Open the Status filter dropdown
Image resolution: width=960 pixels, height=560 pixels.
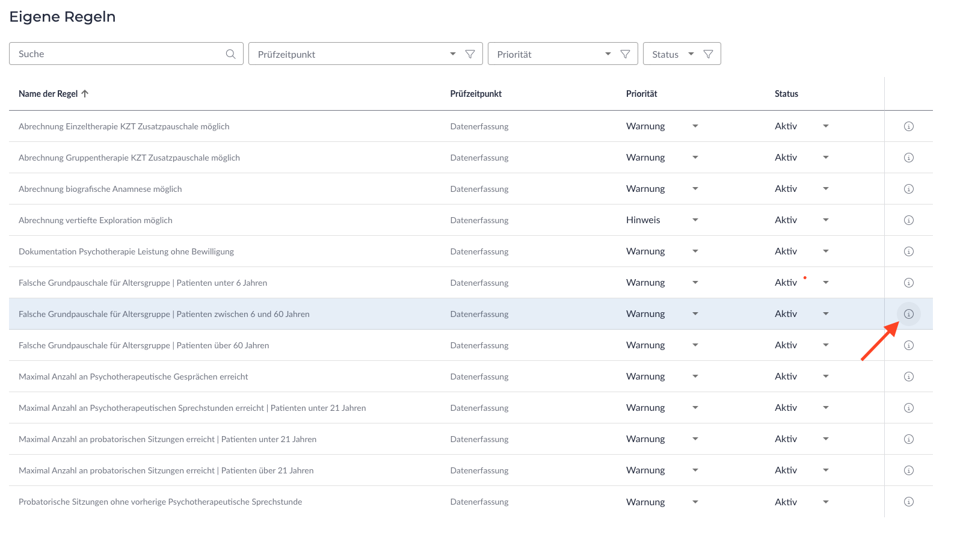pyautogui.click(x=691, y=54)
